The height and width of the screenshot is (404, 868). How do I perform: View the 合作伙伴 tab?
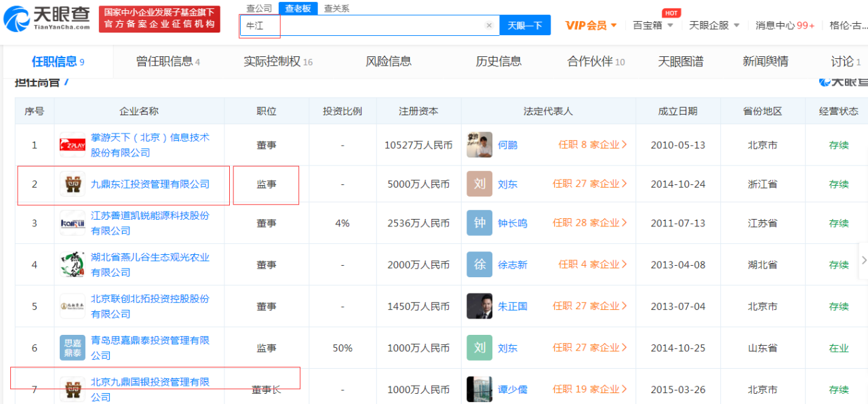596,62
